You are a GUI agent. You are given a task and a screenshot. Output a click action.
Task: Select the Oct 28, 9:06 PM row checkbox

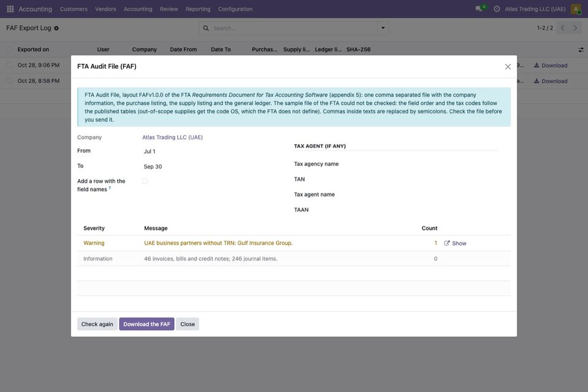pyautogui.click(x=9, y=65)
